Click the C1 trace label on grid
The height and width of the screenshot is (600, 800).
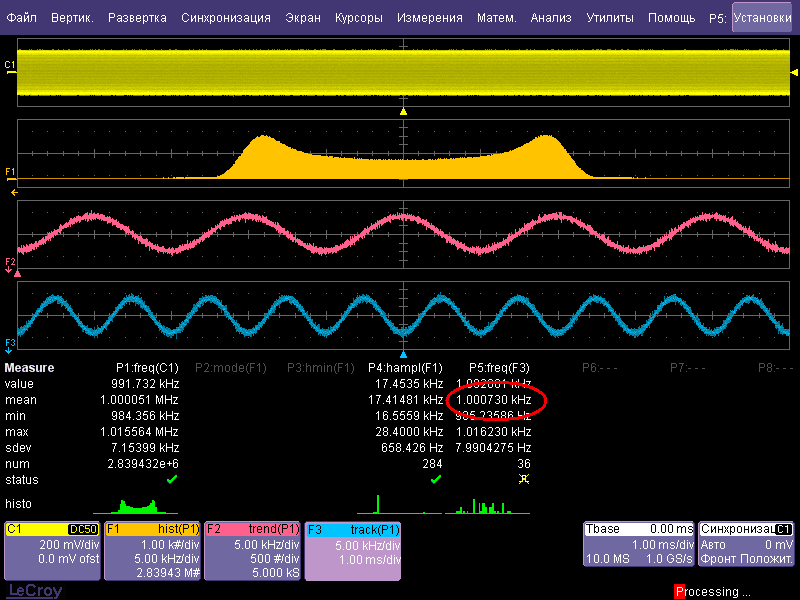(x=10, y=66)
